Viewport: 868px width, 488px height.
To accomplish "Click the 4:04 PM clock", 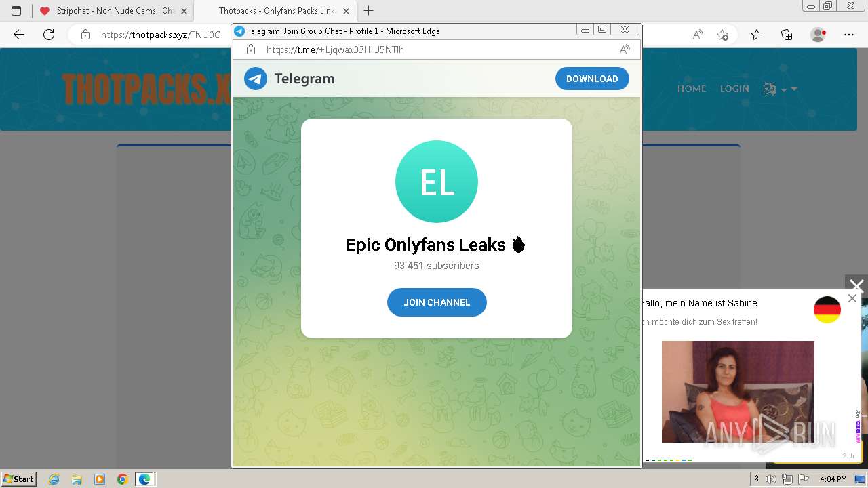I will tap(833, 479).
